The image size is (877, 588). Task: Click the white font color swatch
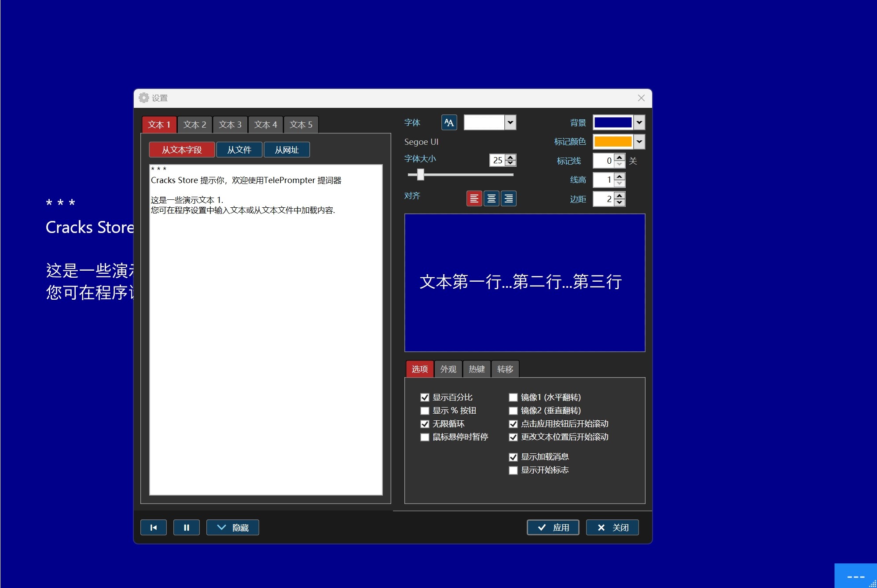pos(484,122)
